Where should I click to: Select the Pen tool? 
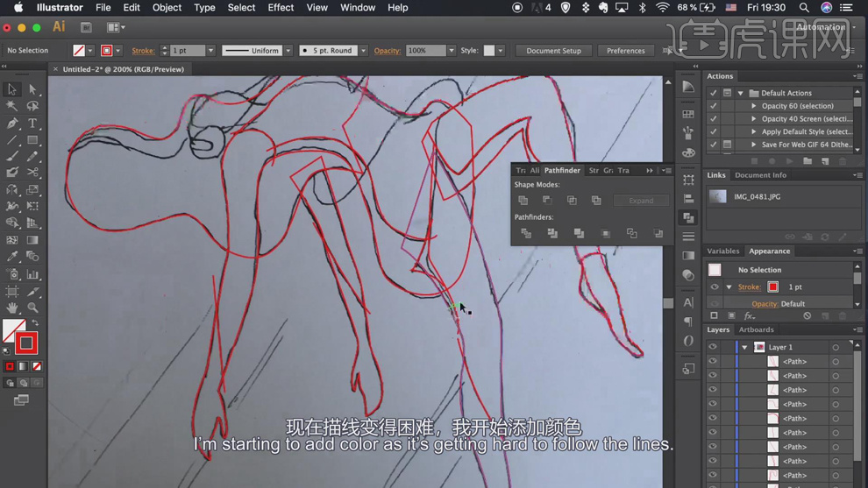pyautogui.click(x=12, y=124)
